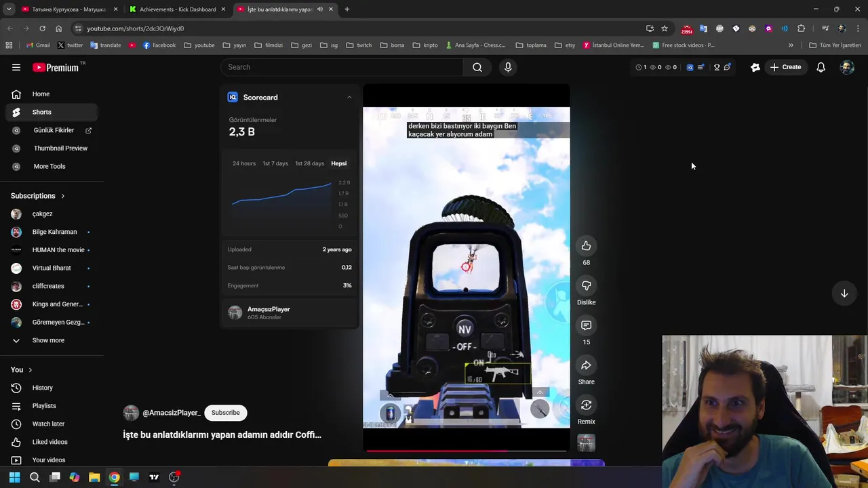Image resolution: width=868 pixels, height=488 pixels.
Task: Open Home in sidebar
Action: [52, 94]
